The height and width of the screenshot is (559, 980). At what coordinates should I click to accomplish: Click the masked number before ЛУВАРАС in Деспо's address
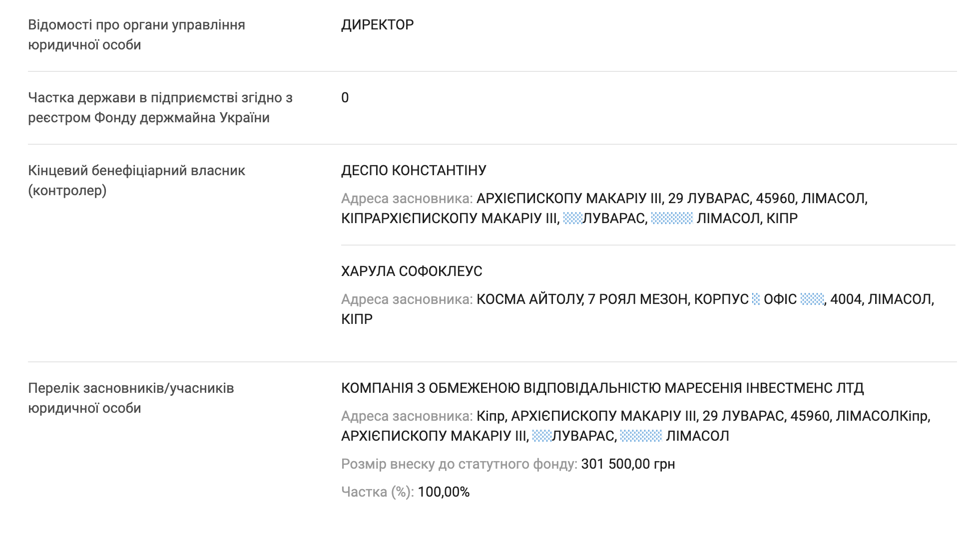click(x=572, y=219)
